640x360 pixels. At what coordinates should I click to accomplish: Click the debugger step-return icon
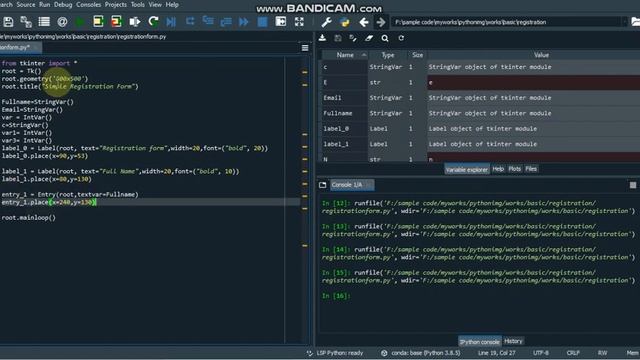(x=226, y=22)
